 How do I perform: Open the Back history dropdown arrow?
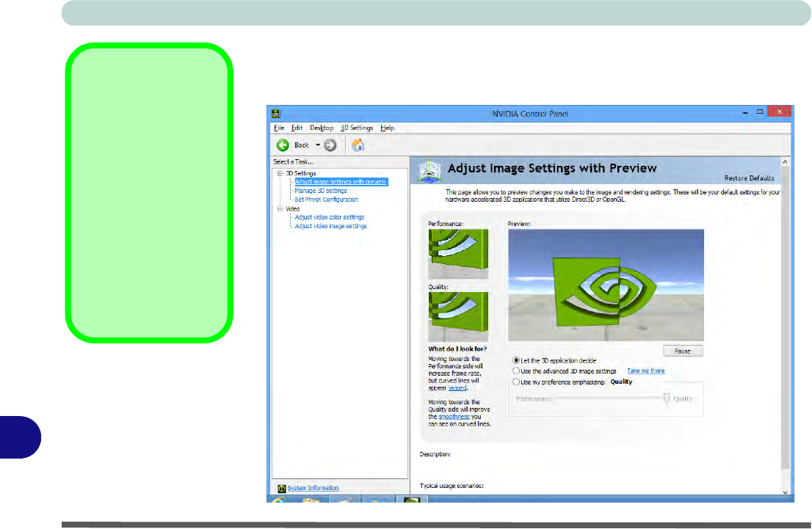point(318,145)
